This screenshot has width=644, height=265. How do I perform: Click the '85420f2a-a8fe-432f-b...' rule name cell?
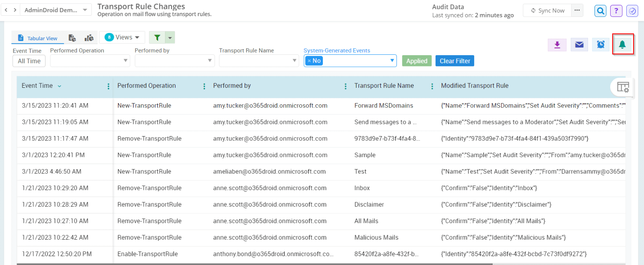pyautogui.click(x=386, y=254)
